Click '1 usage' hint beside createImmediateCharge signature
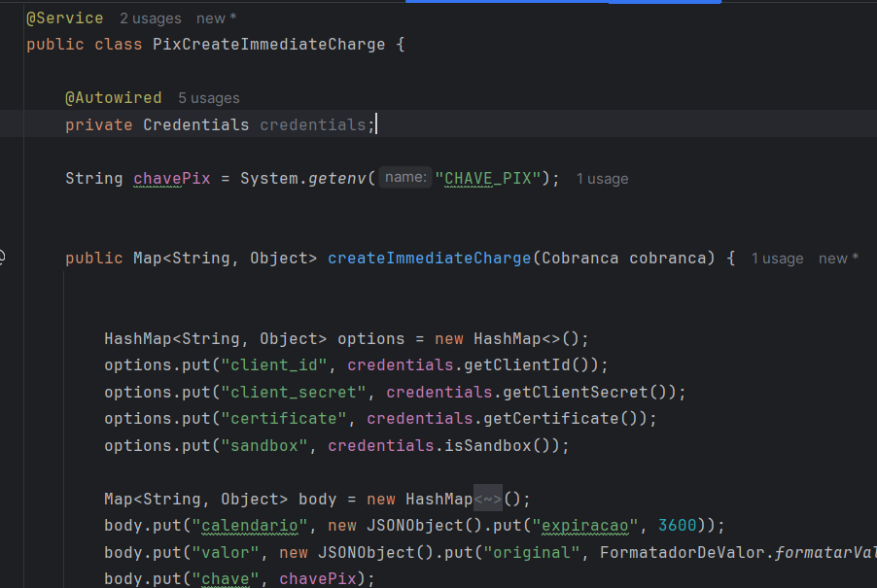The image size is (877, 588). coord(777,259)
